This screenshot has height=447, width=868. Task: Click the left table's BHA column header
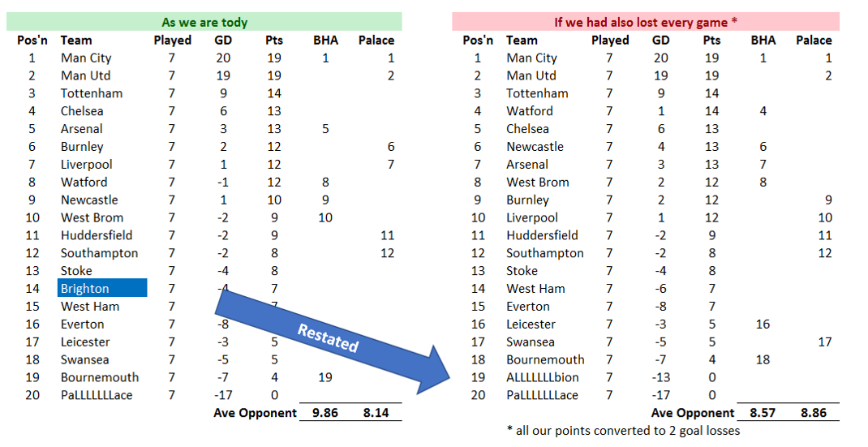(x=325, y=41)
